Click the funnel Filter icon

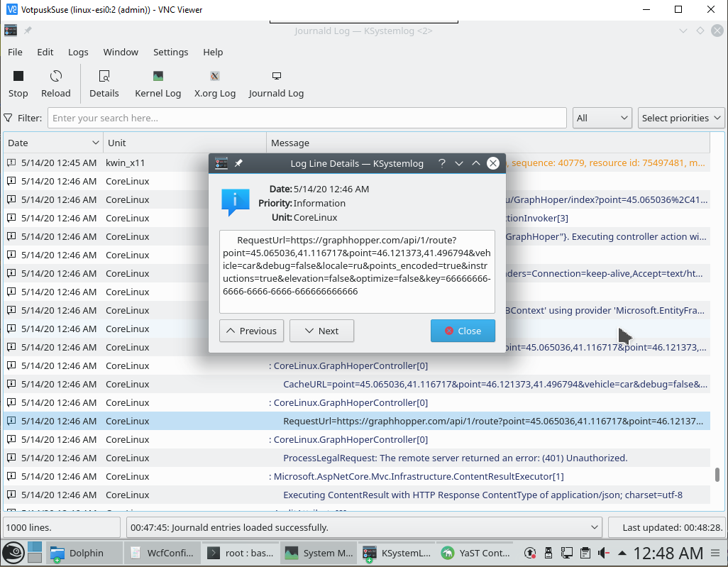pyautogui.click(x=9, y=118)
